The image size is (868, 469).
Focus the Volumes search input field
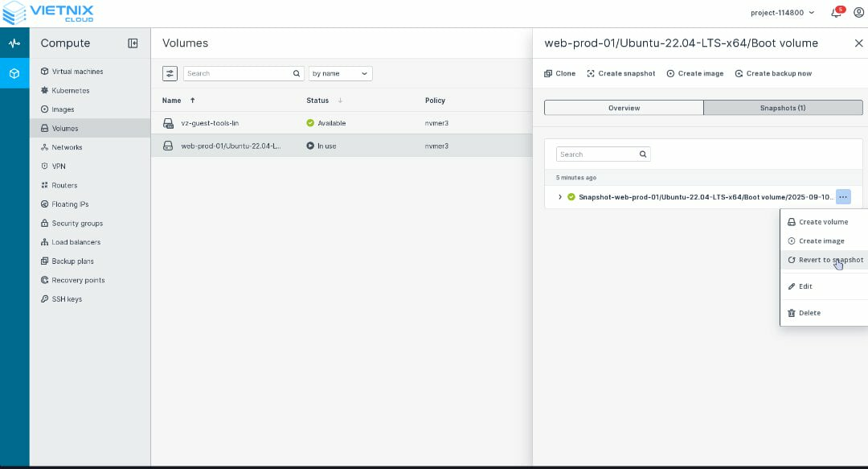click(238, 73)
